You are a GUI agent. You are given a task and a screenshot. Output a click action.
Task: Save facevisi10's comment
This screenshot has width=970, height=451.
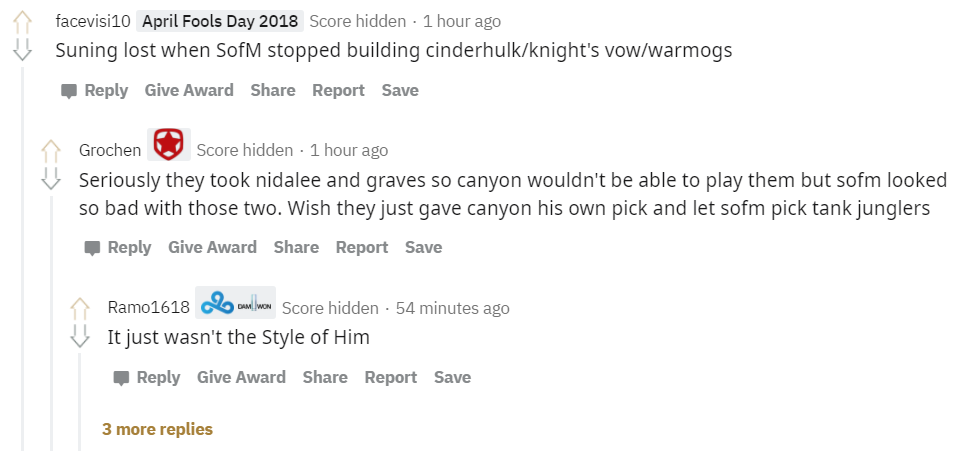click(x=400, y=90)
